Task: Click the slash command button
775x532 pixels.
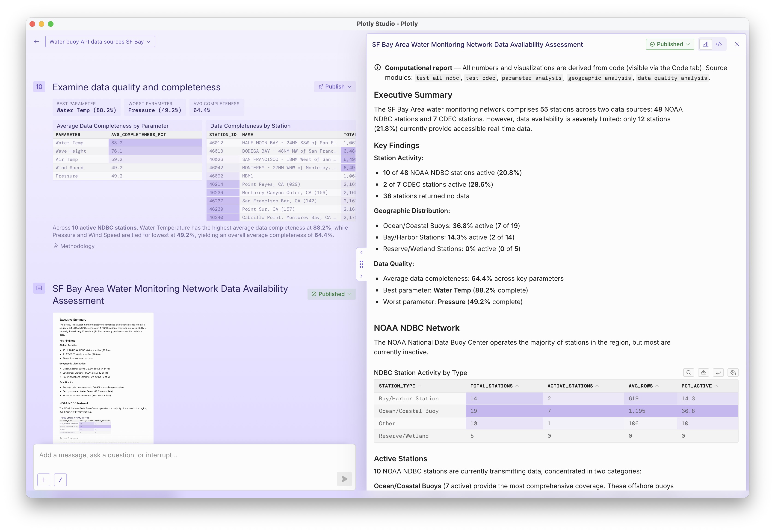Action: click(60, 480)
